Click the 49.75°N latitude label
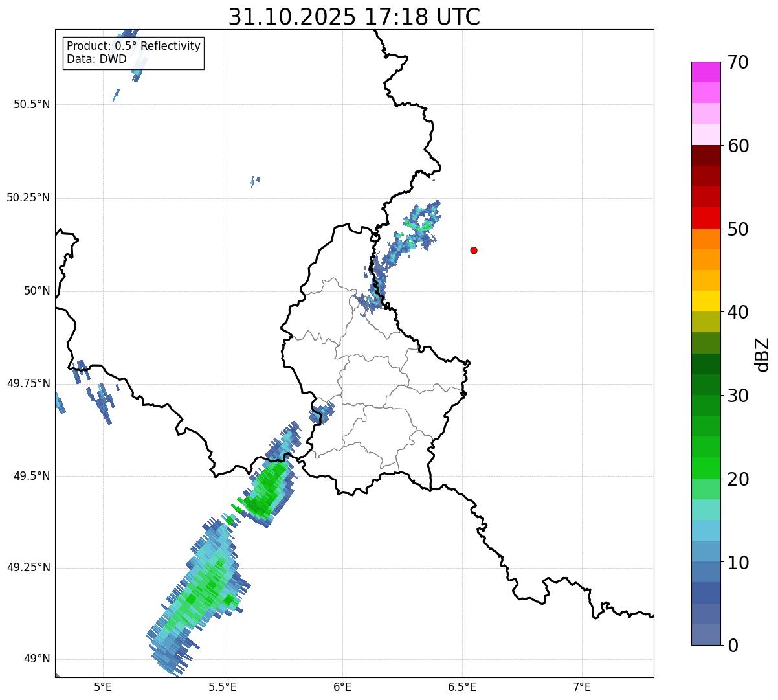778x700 pixels. [x=28, y=383]
